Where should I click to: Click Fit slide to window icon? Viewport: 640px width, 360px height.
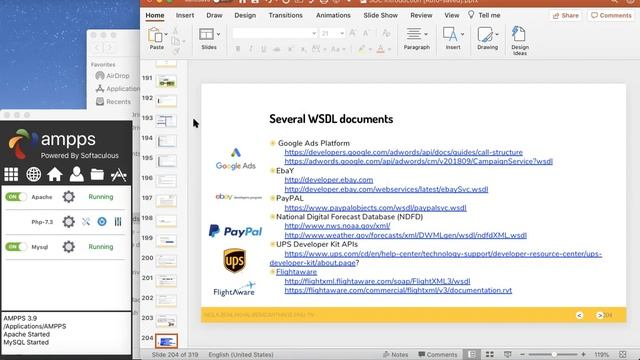622,354
